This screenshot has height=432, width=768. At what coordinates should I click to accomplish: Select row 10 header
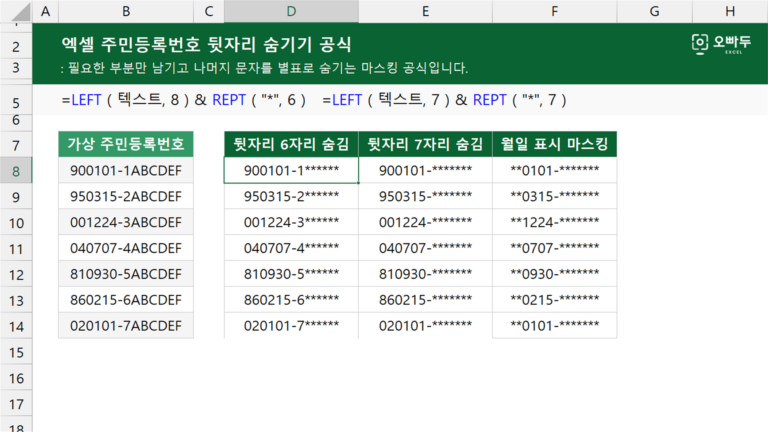[x=16, y=223]
